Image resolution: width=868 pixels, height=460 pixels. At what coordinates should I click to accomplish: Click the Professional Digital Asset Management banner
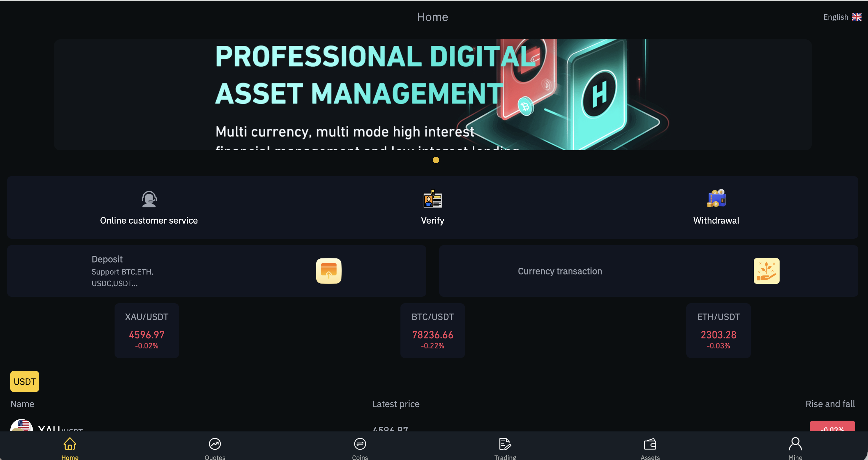(433, 95)
